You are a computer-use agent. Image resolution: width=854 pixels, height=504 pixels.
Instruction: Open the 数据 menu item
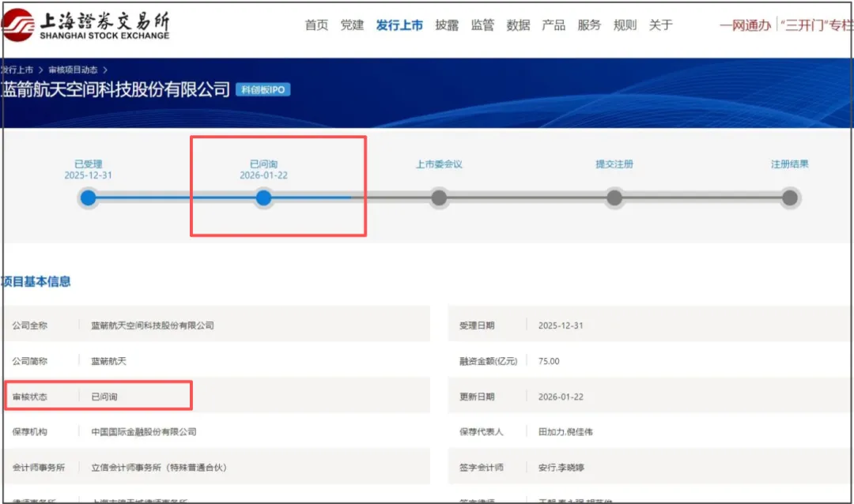[518, 25]
